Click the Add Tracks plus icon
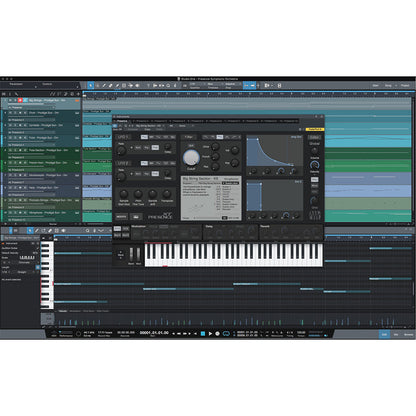 tap(78, 94)
